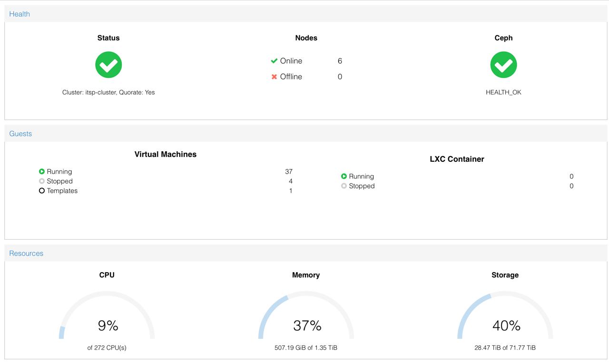
Task: Click the 'of 272 CPU(s)' text
Action: pos(107,348)
